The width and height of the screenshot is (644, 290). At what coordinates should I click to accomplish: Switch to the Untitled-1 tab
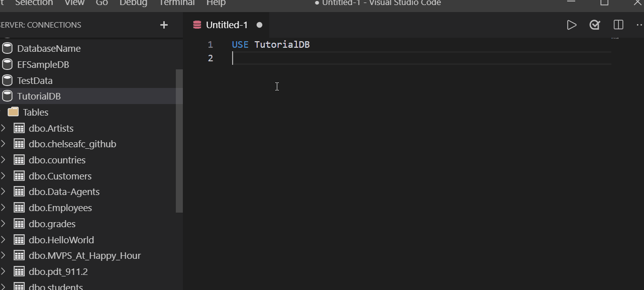coord(227,24)
